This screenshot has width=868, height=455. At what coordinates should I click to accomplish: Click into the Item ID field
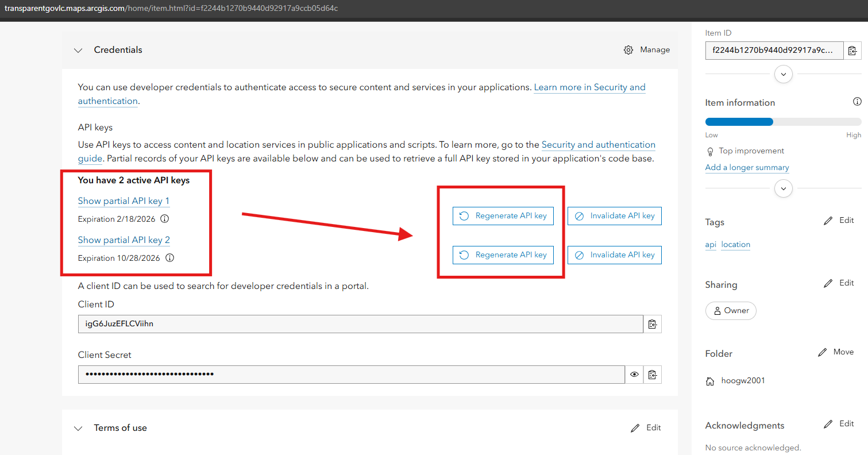click(x=774, y=51)
